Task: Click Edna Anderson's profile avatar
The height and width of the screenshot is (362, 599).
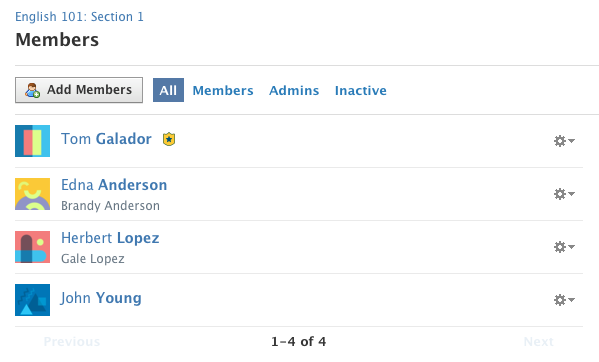Action: (x=32, y=194)
